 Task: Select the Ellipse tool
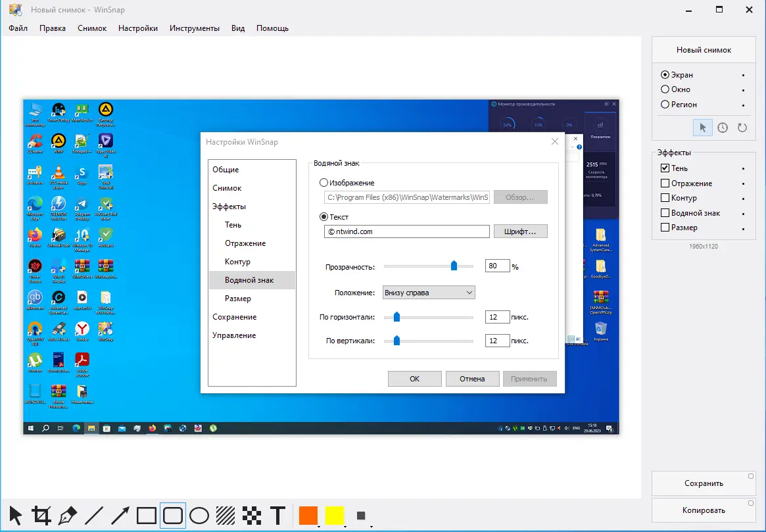199,516
